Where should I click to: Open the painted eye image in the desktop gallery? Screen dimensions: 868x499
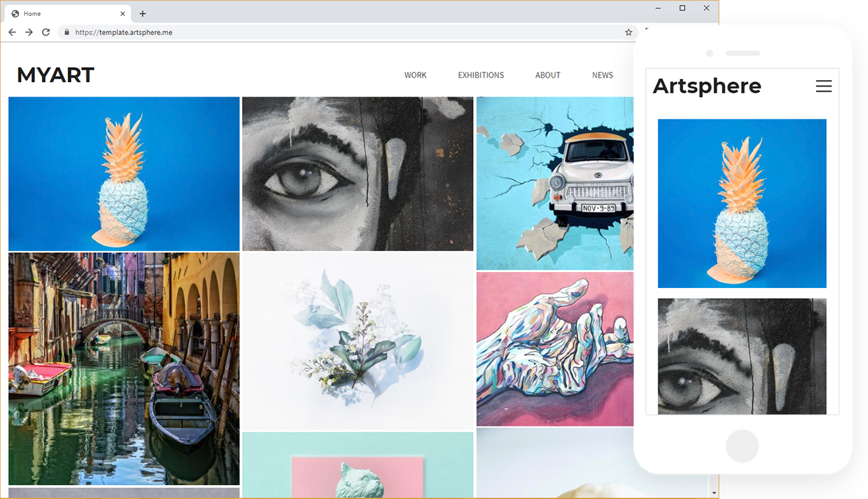358,174
